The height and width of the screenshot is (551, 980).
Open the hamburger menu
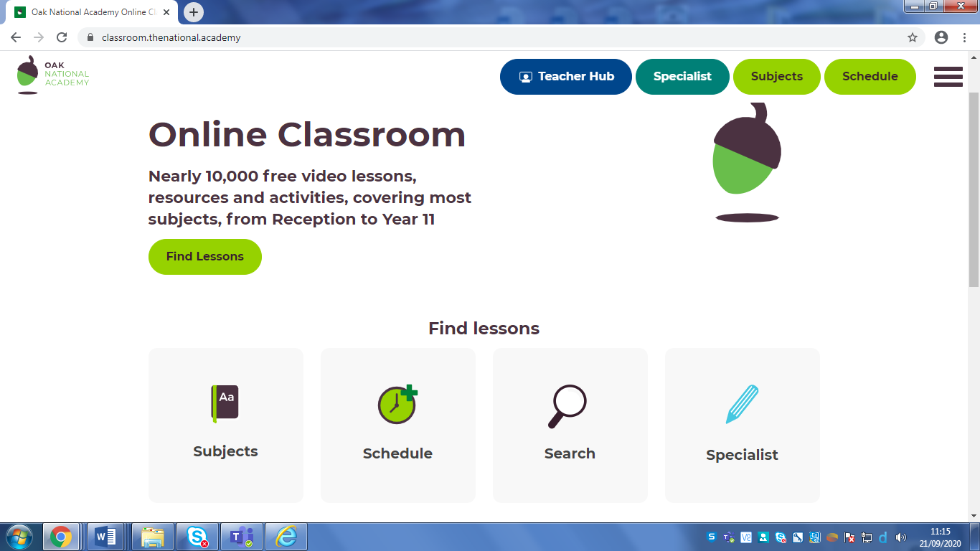point(948,77)
